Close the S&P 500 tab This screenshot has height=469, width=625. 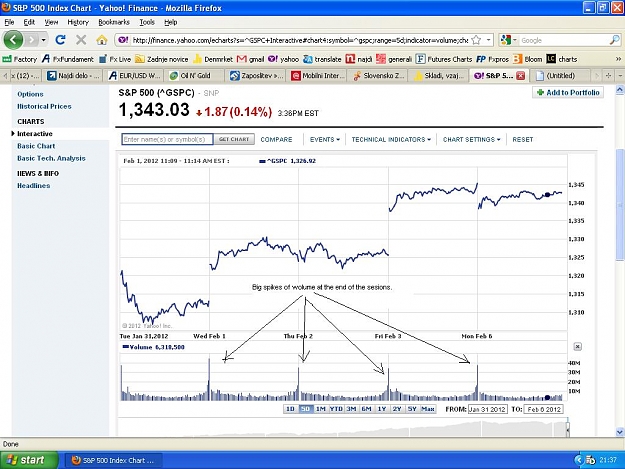[520, 76]
